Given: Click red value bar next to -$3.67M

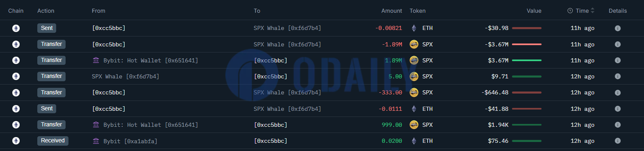Looking at the screenshot, I should [527, 44].
